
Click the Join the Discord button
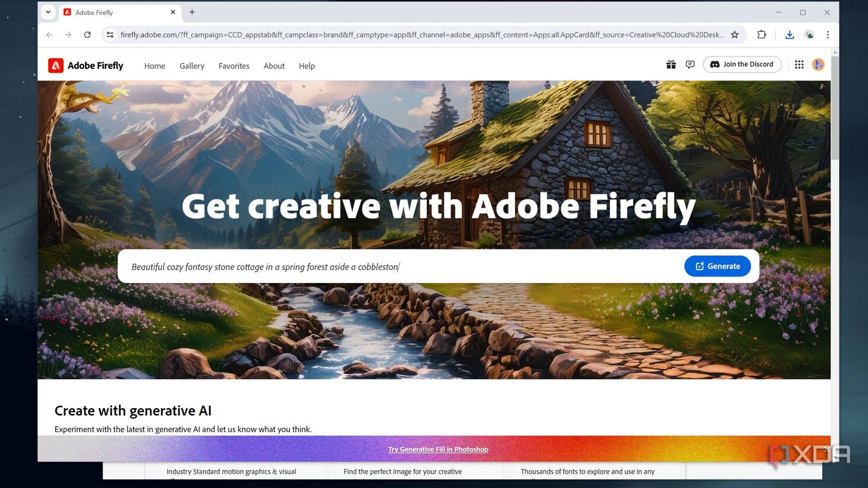tap(742, 65)
